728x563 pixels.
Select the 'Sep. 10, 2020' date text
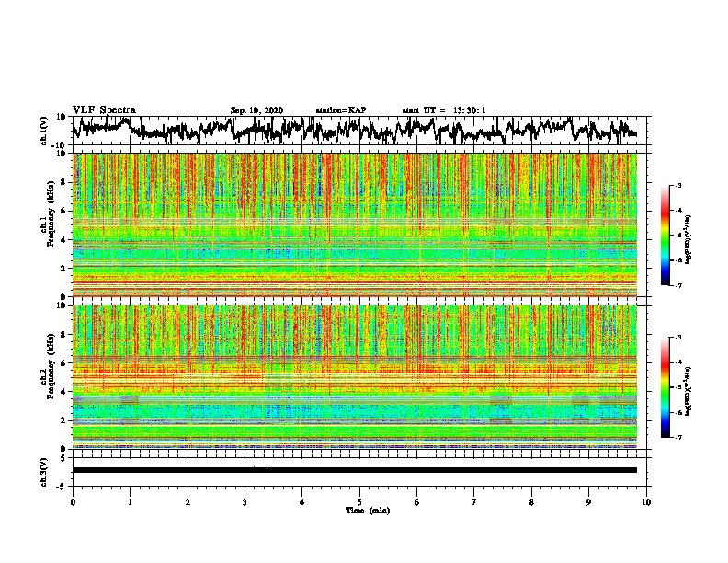pyautogui.click(x=256, y=110)
